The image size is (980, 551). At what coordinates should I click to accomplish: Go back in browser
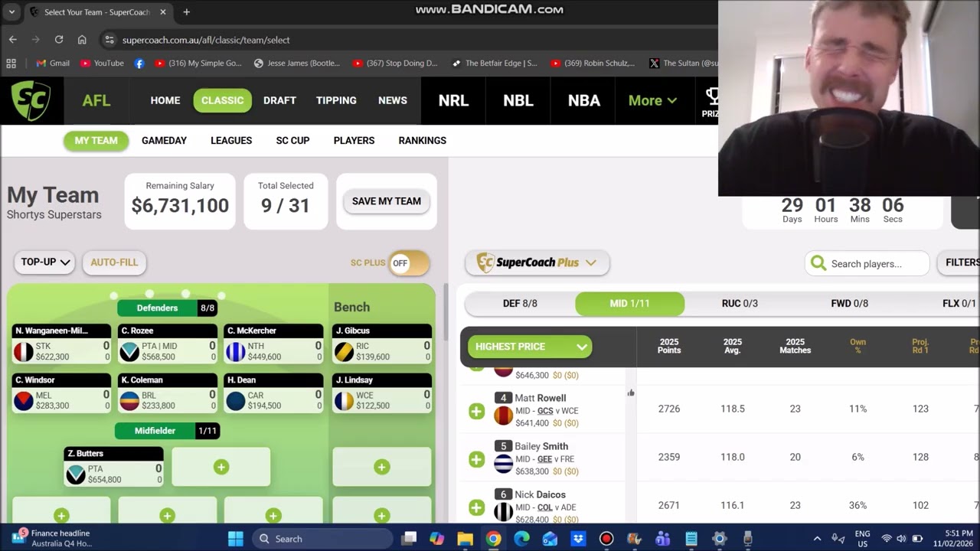[x=13, y=40]
